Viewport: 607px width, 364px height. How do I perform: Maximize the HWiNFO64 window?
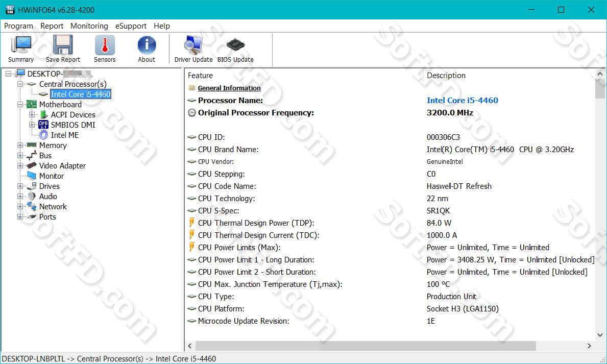(561, 10)
